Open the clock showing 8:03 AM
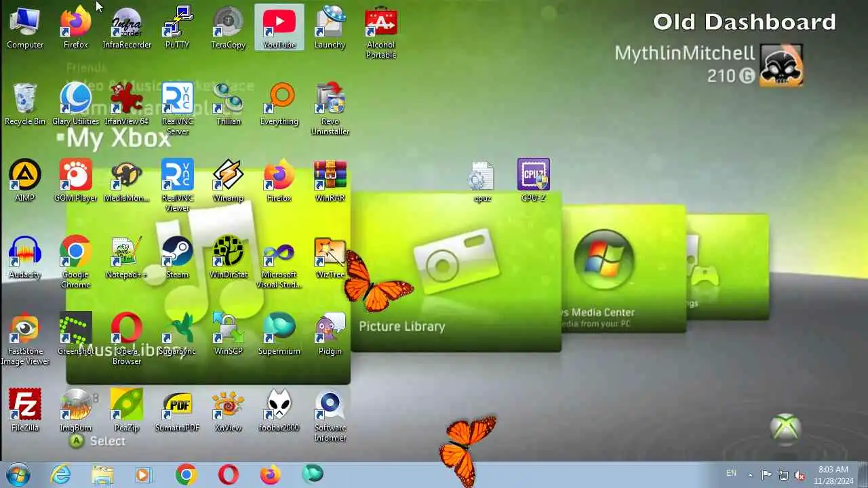The width and height of the screenshot is (868, 488). tap(833, 474)
